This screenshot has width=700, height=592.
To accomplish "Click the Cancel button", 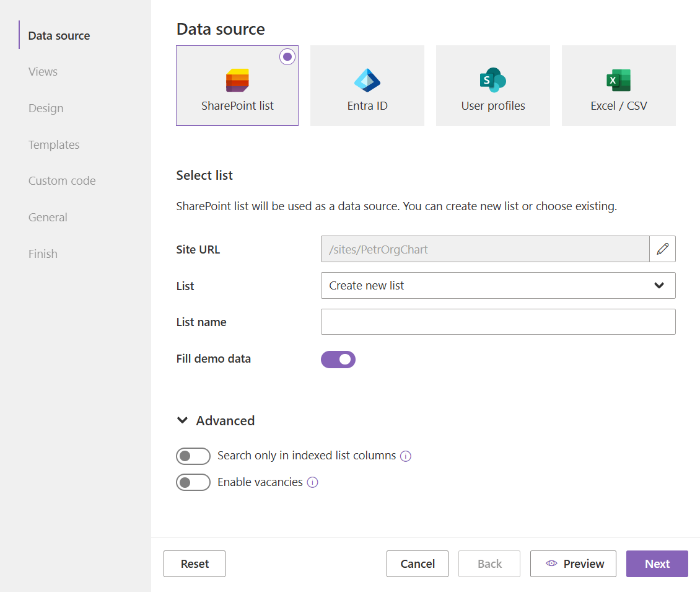I will pos(418,564).
